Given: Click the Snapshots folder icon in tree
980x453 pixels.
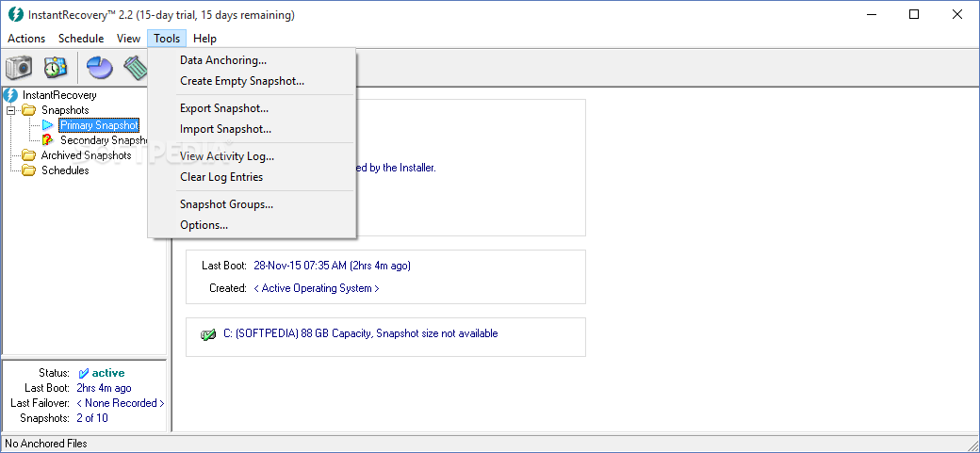Looking at the screenshot, I should coord(29,110).
